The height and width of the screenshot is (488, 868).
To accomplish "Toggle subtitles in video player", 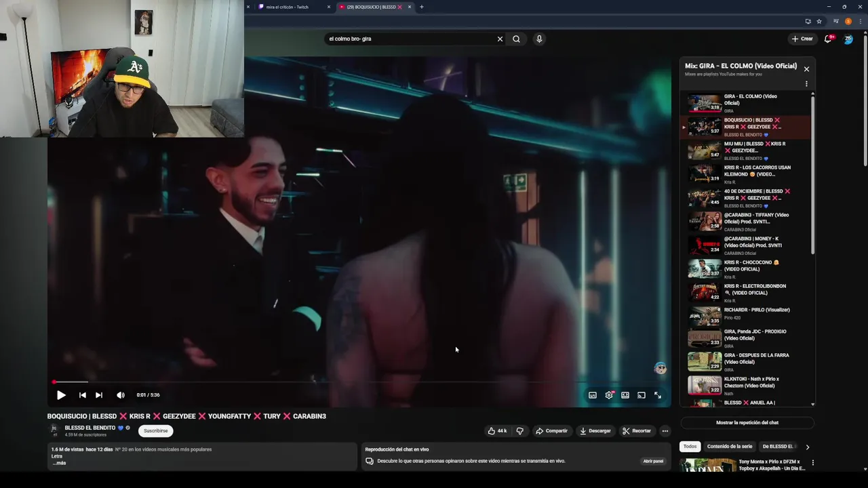I will [x=593, y=395].
